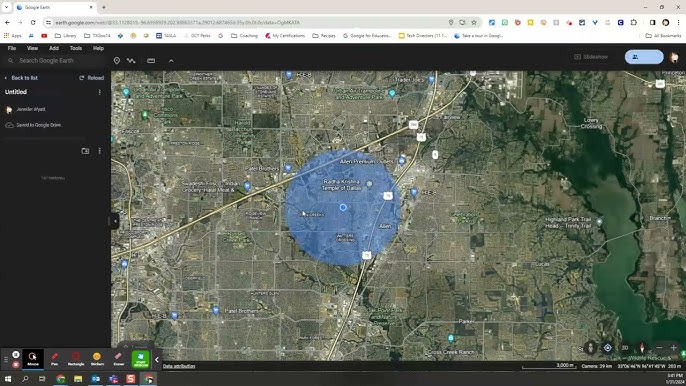Click the new folder icon in project panel
686x386 pixels.
[85, 151]
